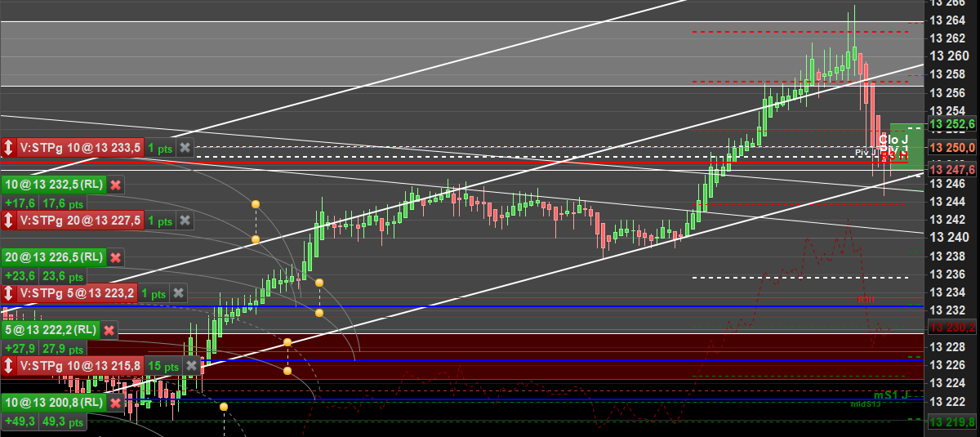Click the red 13 250,0 price tag
The height and width of the screenshot is (437, 980).
(x=952, y=148)
